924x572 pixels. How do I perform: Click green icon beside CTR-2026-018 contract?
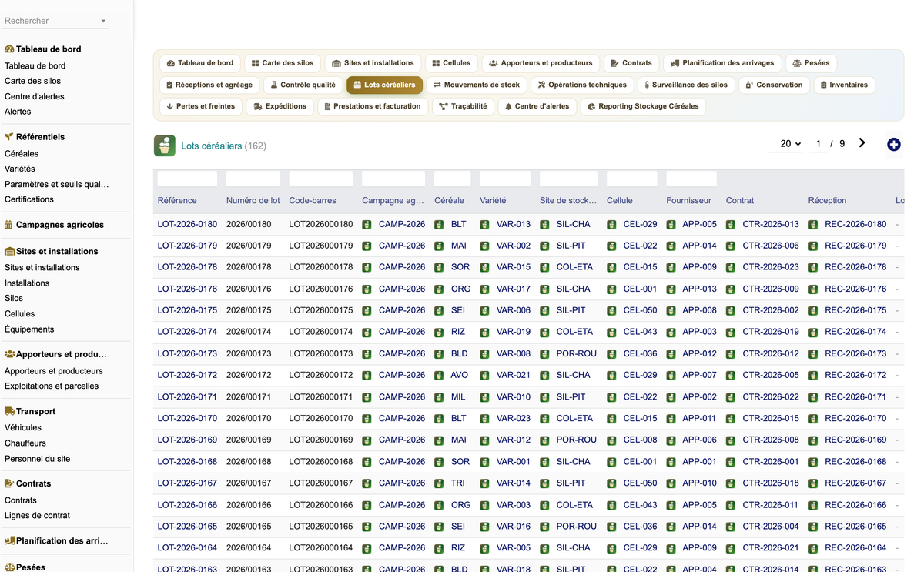(731, 483)
